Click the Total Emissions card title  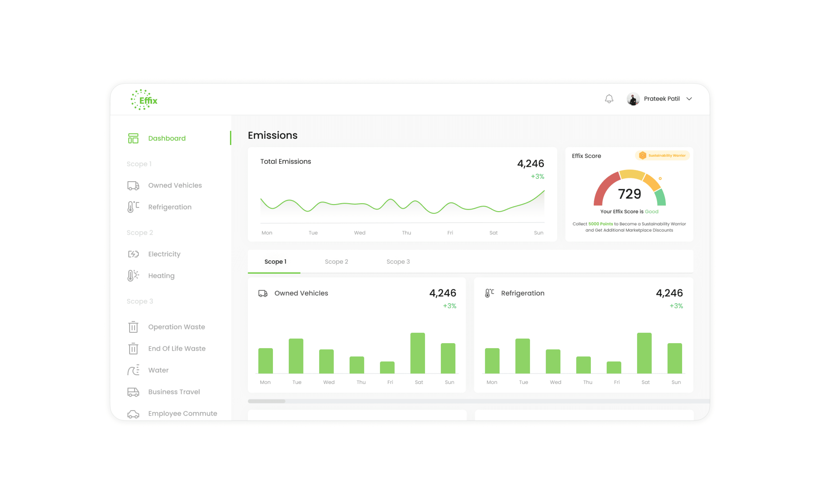(x=286, y=162)
